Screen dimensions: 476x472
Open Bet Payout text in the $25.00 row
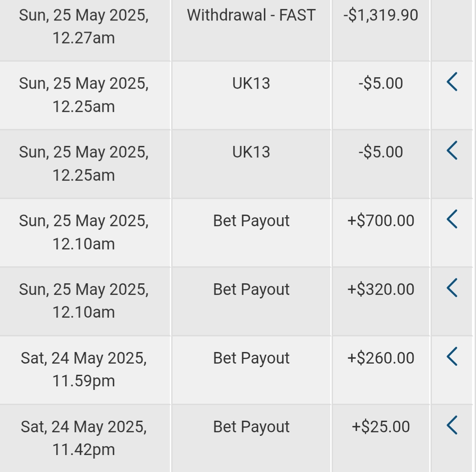tap(251, 427)
